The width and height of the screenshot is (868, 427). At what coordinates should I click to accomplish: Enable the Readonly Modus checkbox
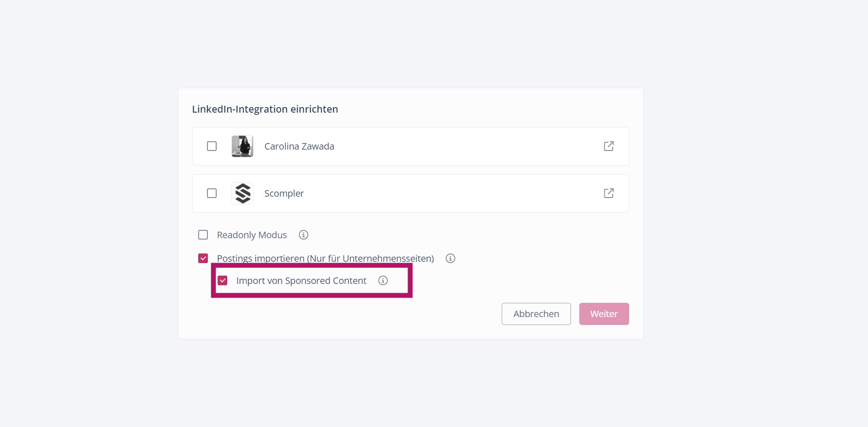[203, 235]
